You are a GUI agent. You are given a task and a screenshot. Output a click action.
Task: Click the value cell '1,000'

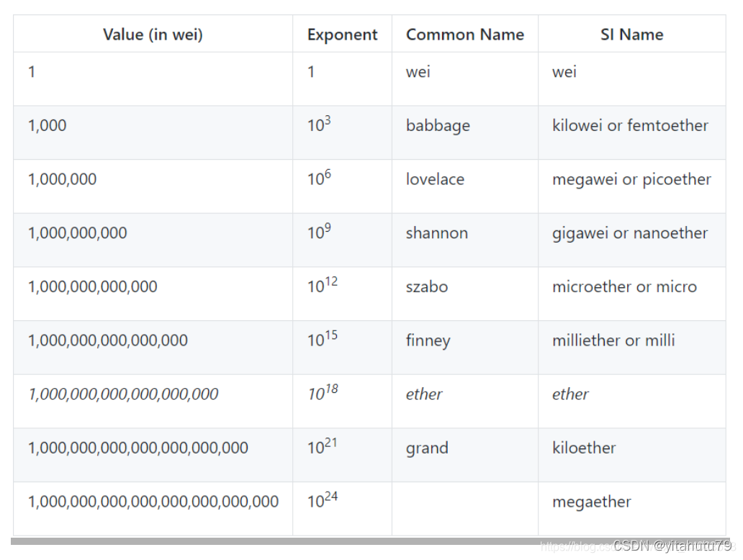(x=47, y=125)
